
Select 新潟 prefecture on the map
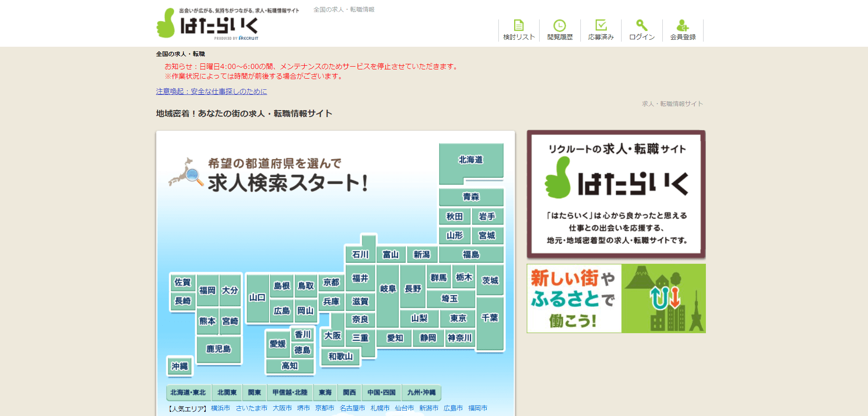tap(421, 255)
